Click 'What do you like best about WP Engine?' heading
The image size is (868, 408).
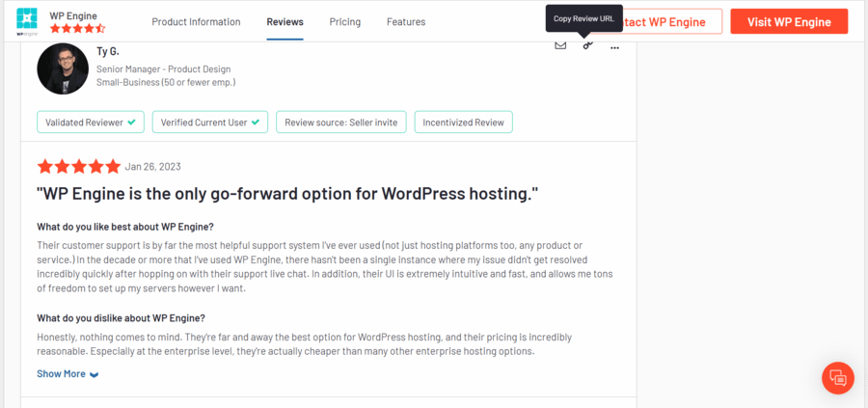point(125,227)
